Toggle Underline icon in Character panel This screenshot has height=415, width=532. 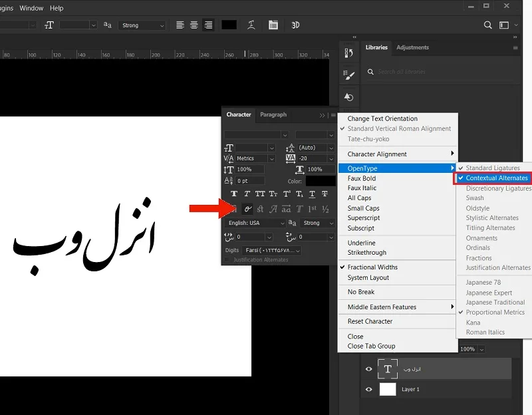[x=312, y=194]
